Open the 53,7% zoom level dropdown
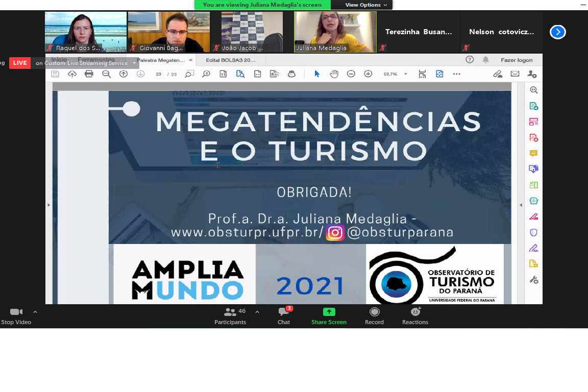The width and height of the screenshot is (588, 392). point(406,74)
